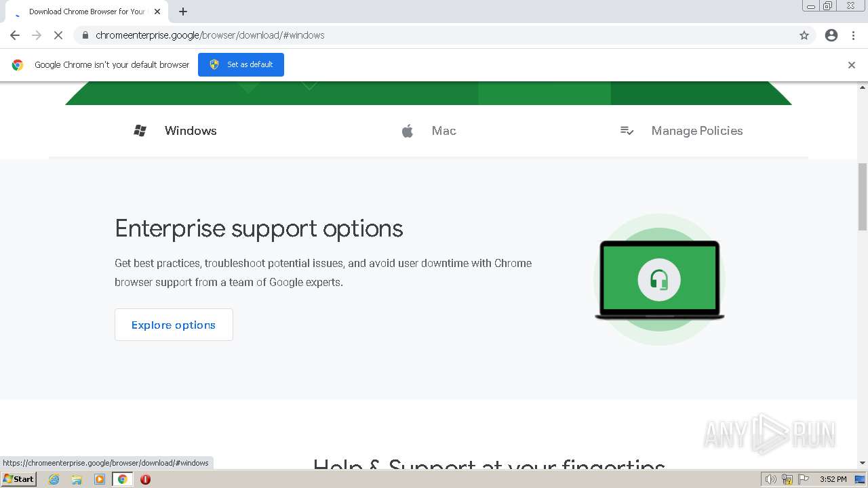The width and height of the screenshot is (868, 488).
Task: Click the Enterprise support options heading
Action: [x=259, y=228]
